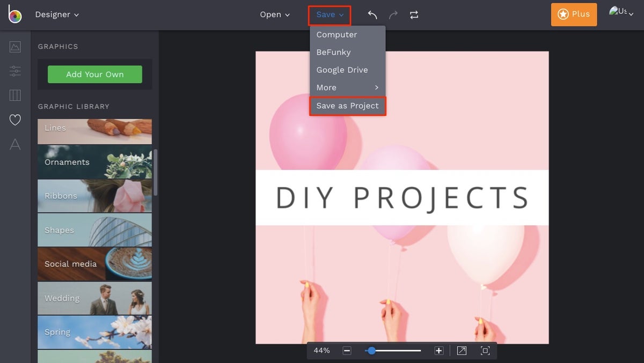
Task: Click the resize canvas arrow icon
Action: [x=461, y=350]
